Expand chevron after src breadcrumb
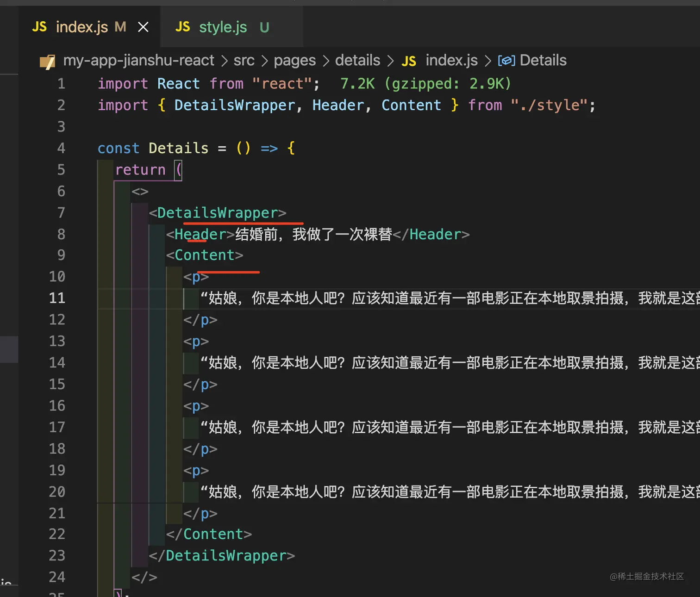 click(264, 61)
